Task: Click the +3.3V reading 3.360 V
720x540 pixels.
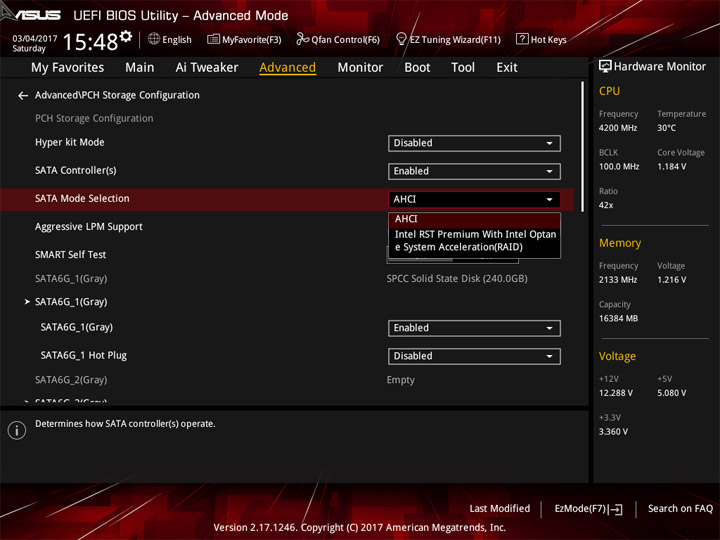Action: [x=613, y=432]
